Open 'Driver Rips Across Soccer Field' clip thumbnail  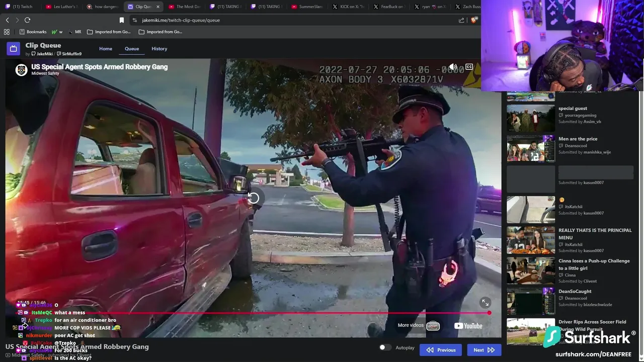[531, 331]
